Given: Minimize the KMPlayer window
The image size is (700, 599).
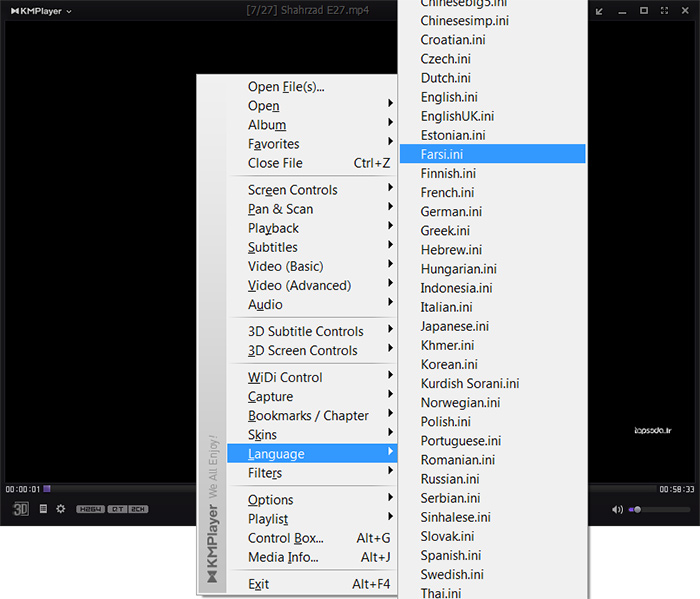Looking at the screenshot, I should tap(622, 12).
